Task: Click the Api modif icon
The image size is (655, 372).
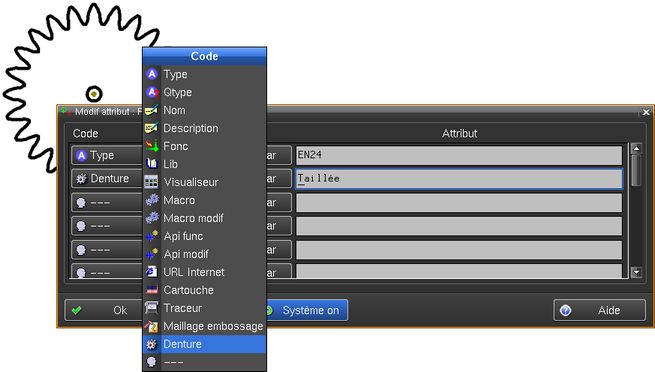Action: click(x=152, y=254)
